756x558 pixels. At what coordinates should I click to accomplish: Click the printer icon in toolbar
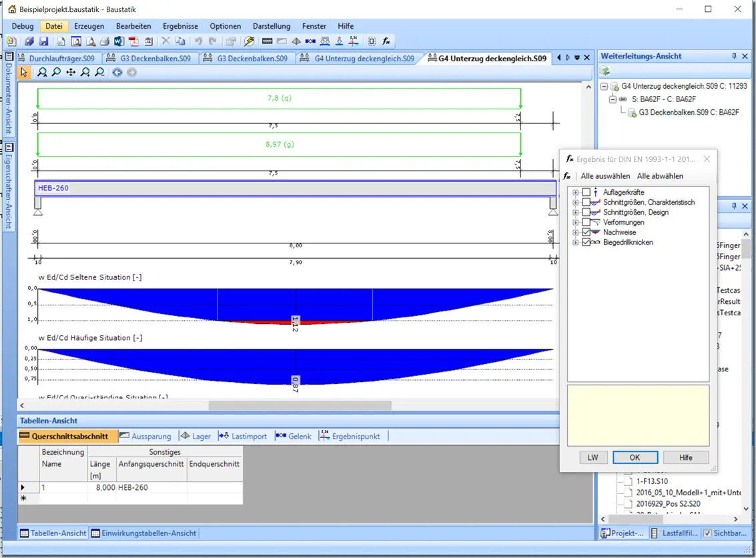(x=105, y=41)
